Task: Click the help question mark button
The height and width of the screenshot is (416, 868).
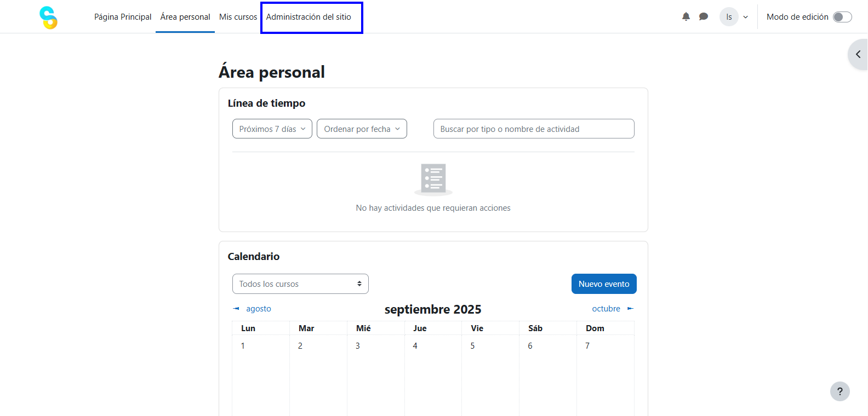Action: 840,391
